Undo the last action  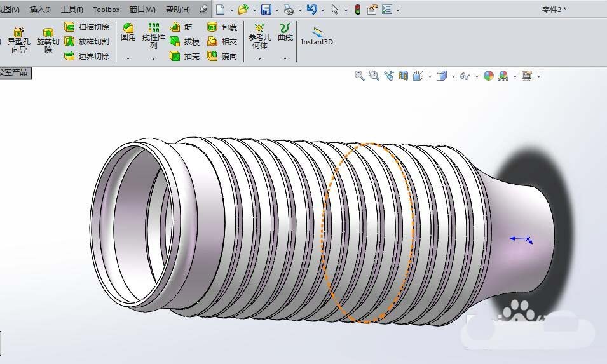tap(312, 10)
